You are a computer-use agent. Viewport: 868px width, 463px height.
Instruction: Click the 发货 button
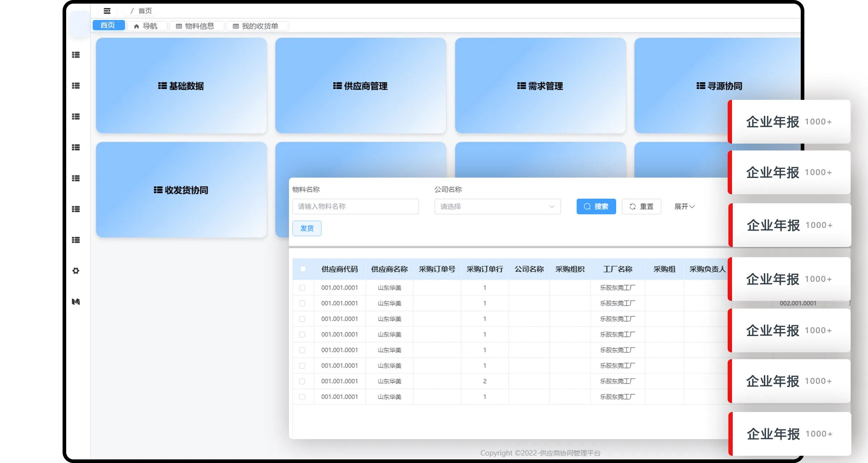click(x=307, y=229)
